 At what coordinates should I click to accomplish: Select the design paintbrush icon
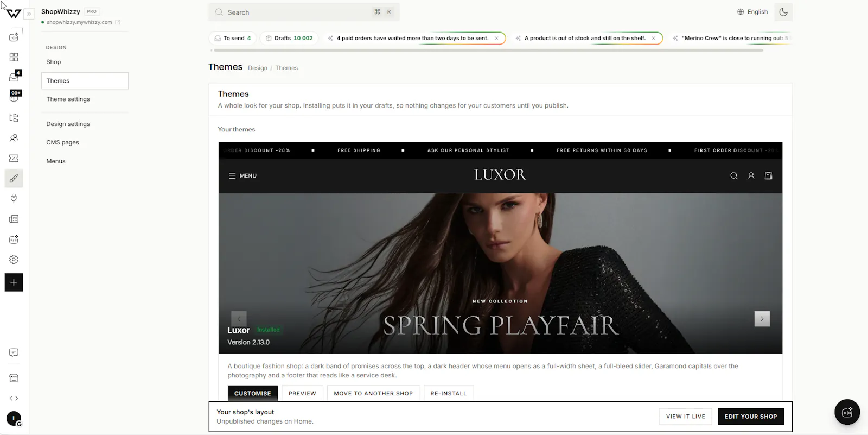(14, 179)
